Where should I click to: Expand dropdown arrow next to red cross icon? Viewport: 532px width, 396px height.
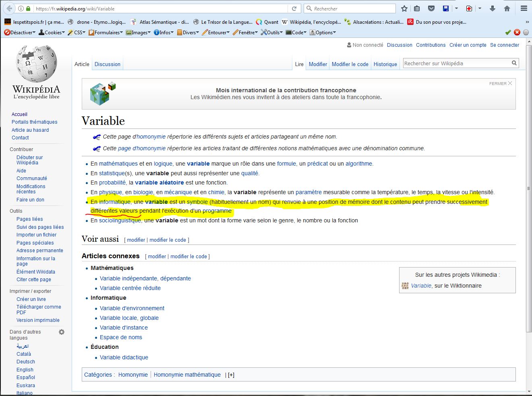pos(480,8)
